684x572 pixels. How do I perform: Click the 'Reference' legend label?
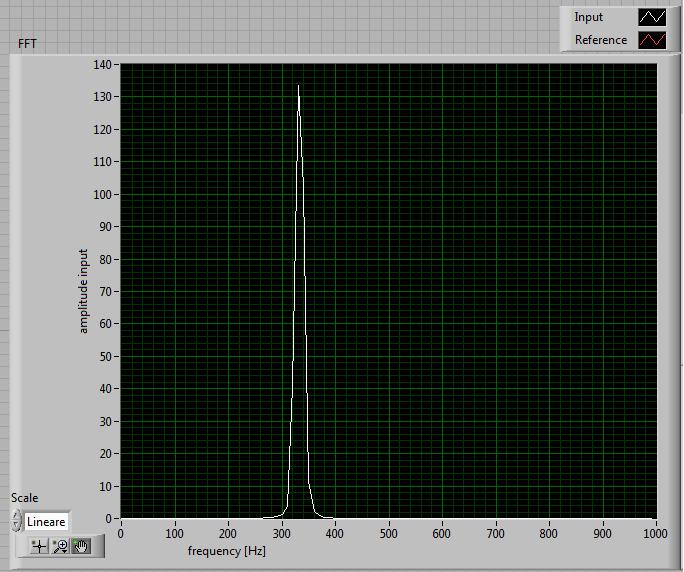[601, 40]
